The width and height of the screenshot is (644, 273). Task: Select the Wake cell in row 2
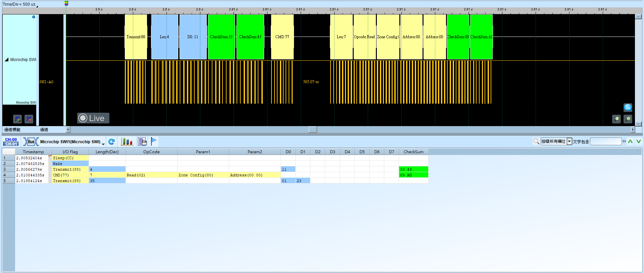coord(70,164)
